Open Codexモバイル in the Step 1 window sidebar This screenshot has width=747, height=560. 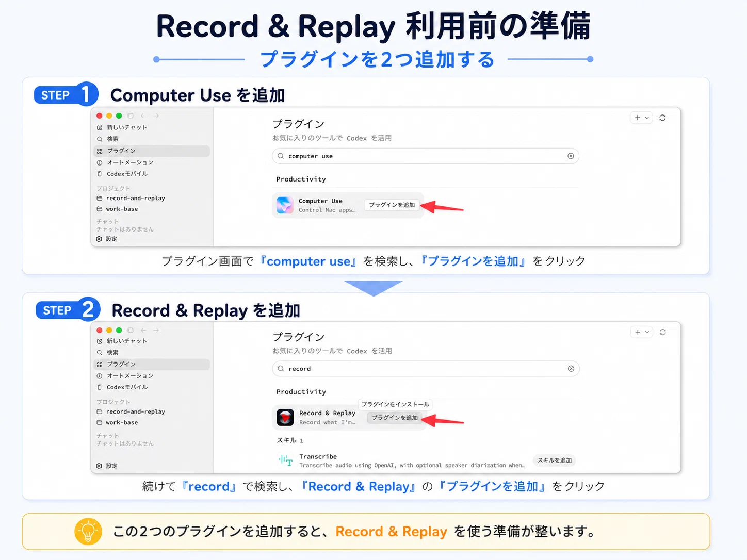152,174
